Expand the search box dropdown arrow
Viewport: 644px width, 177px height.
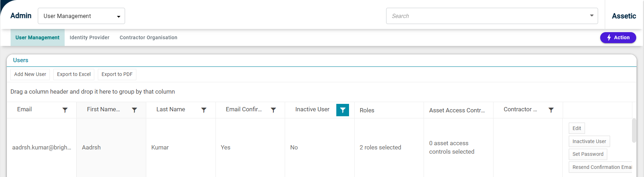[592, 16]
